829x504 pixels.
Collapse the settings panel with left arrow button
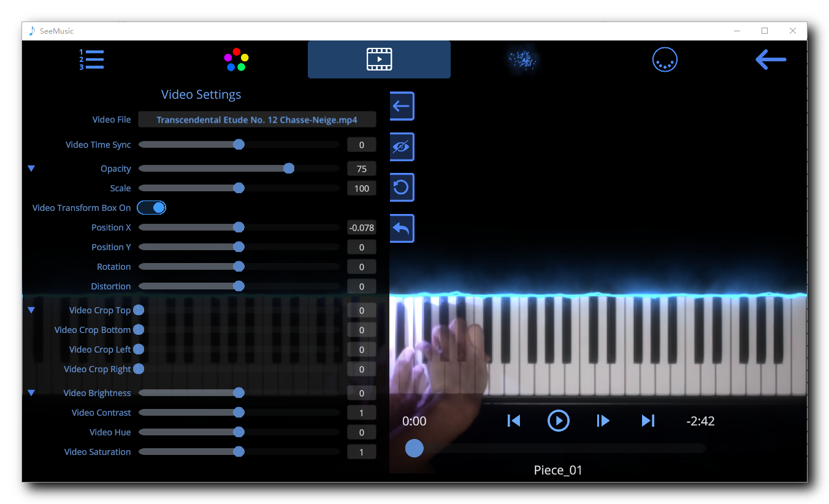402,106
